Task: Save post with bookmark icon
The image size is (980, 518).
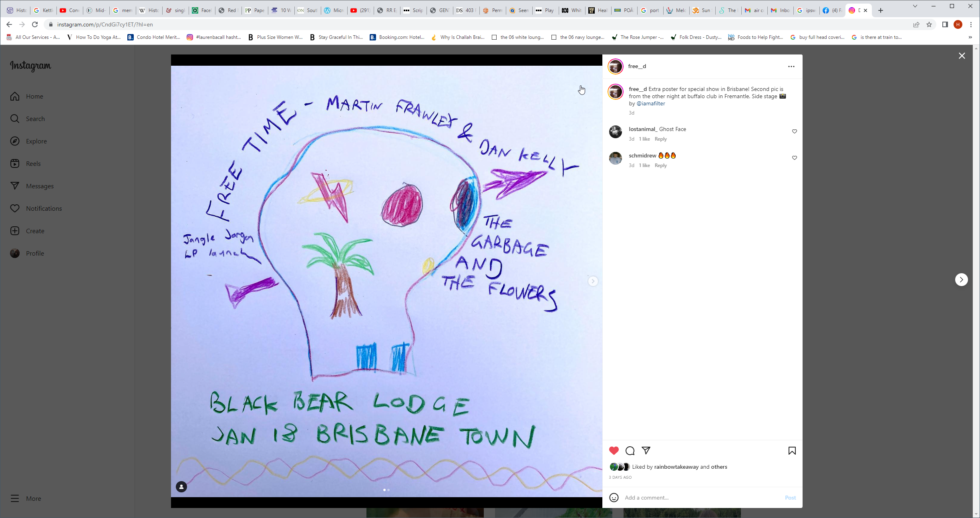Action: click(x=792, y=450)
